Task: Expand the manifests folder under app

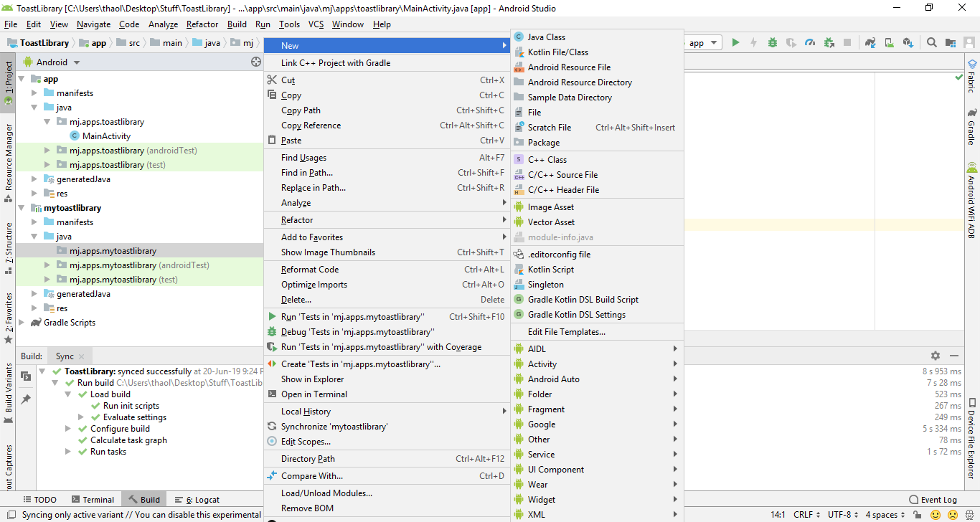Action: 34,93
